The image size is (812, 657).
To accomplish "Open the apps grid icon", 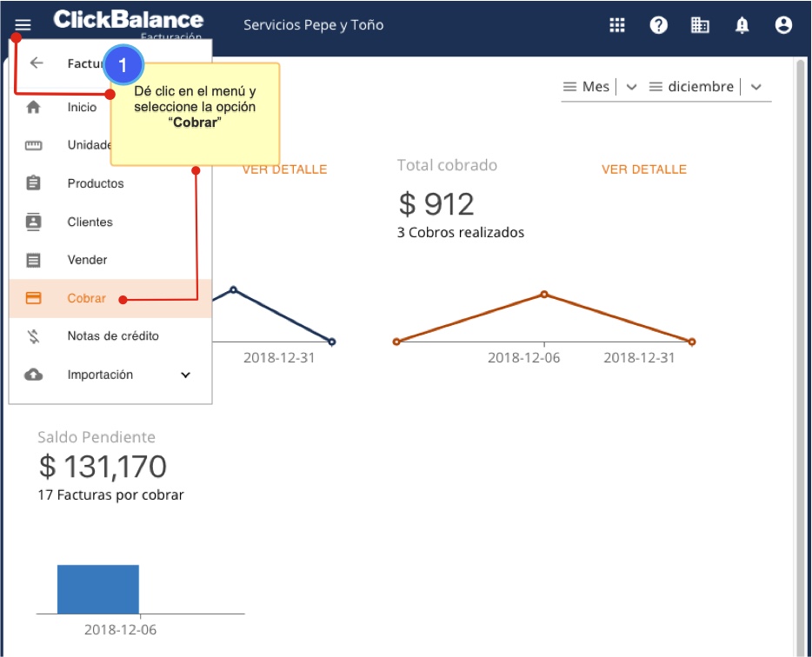I will coord(617,25).
